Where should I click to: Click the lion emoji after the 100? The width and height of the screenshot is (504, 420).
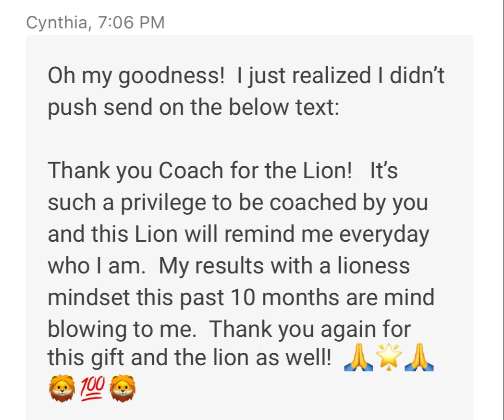pyautogui.click(x=123, y=388)
